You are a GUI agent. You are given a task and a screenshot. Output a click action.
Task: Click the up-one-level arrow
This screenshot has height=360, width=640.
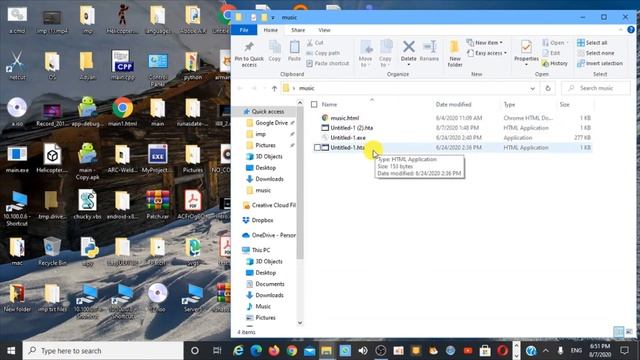pyautogui.click(x=274, y=88)
